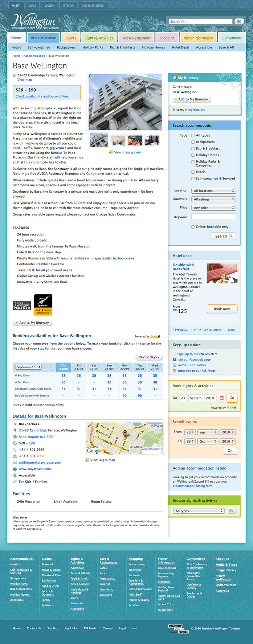Click the magnifier icon on Search button
The height and width of the screenshot is (644, 253).
231,236
